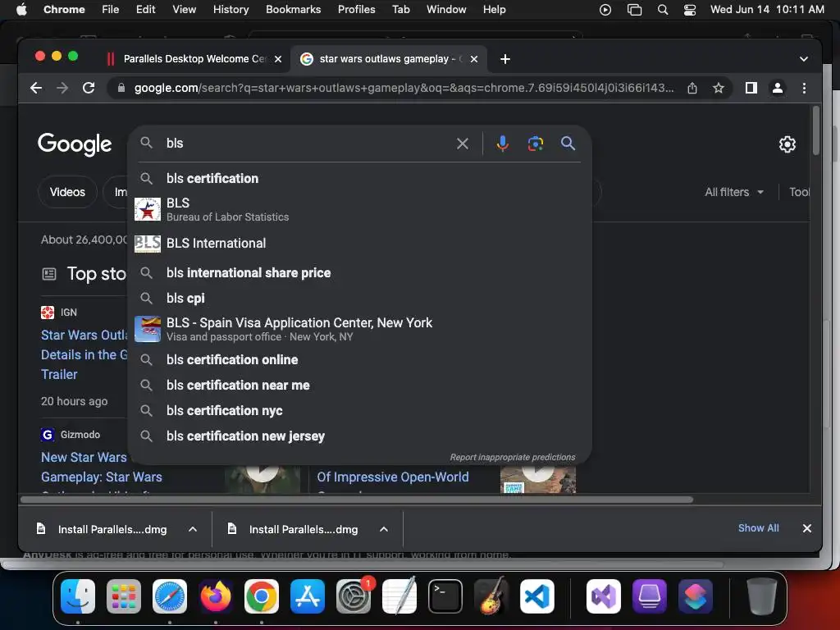Click Report inappropriate predictions link
Image resolution: width=840 pixels, height=630 pixels.
[x=512, y=457]
